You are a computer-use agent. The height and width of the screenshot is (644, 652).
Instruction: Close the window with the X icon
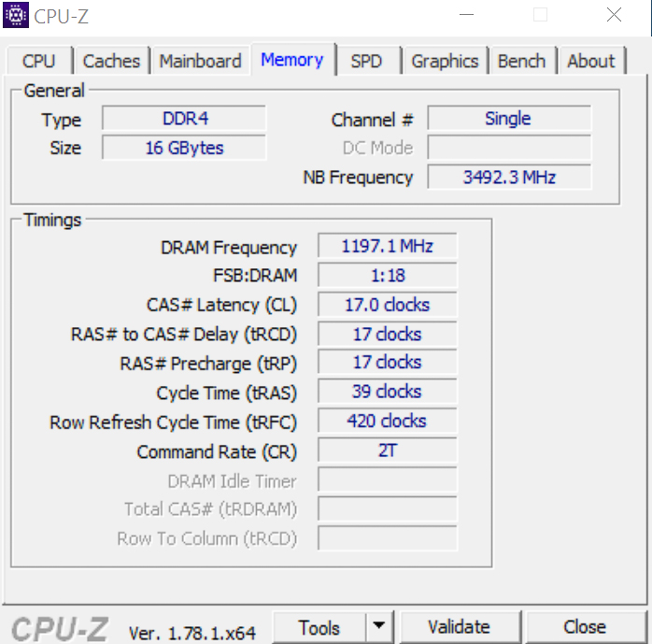coord(614,15)
